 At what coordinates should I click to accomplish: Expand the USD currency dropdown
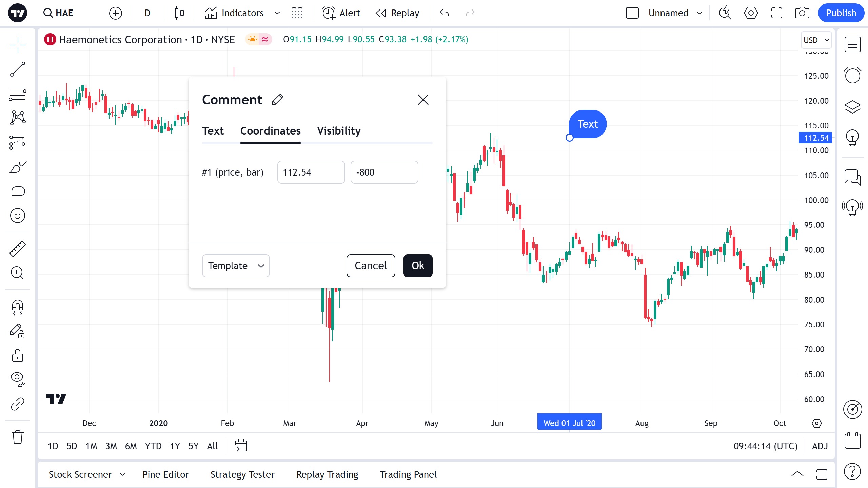point(816,40)
